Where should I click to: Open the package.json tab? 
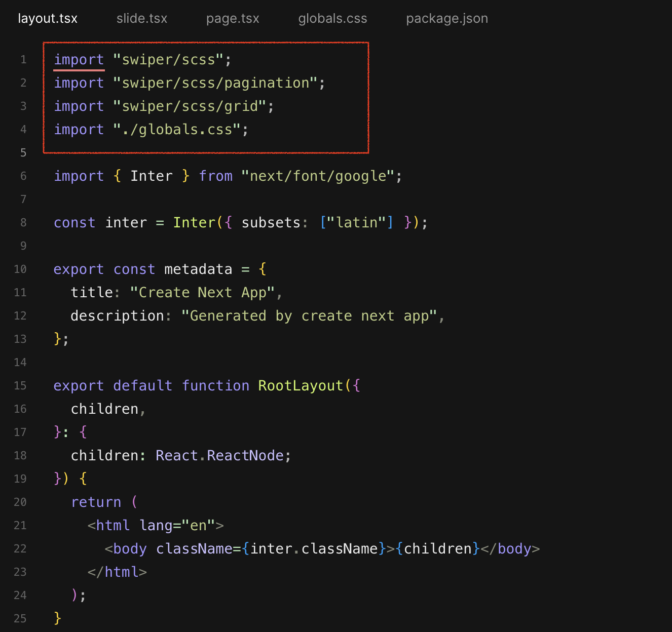(446, 18)
